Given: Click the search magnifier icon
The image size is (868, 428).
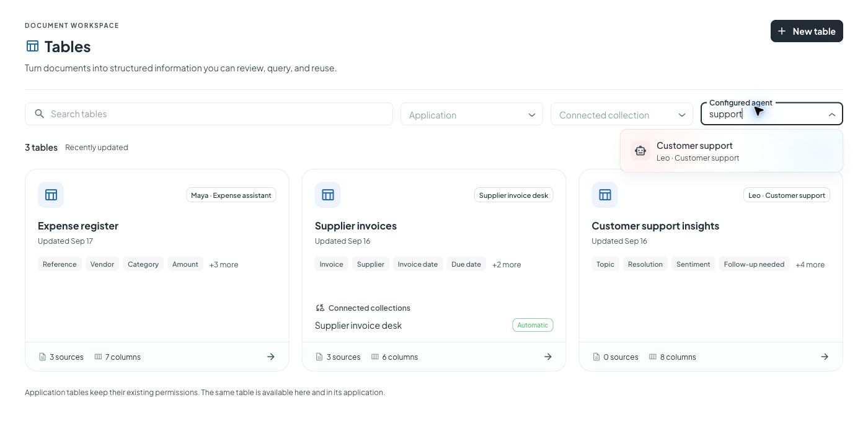Looking at the screenshot, I should click(39, 114).
